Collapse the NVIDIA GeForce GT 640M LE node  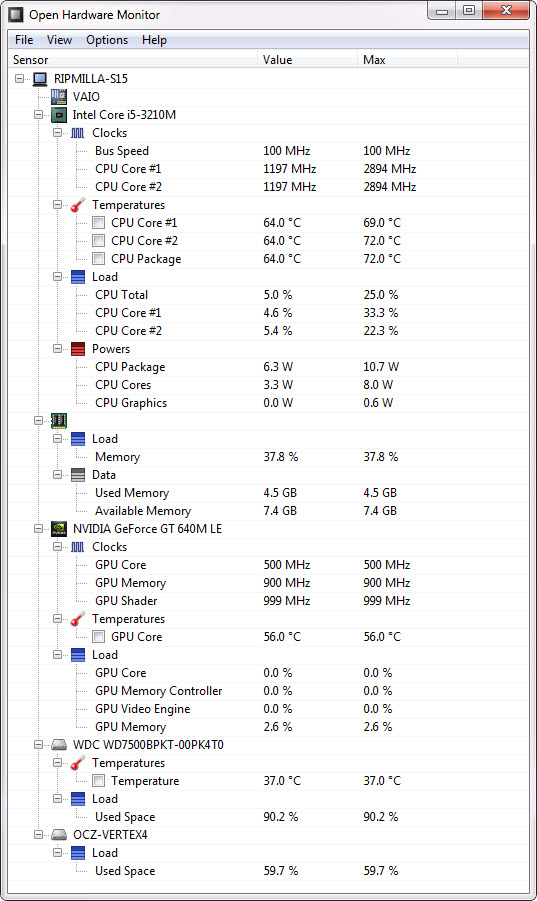(x=38, y=529)
